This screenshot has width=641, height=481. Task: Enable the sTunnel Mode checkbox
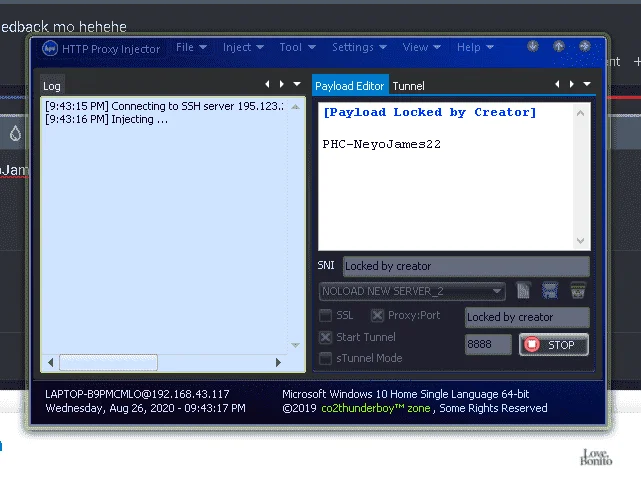(325, 358)
